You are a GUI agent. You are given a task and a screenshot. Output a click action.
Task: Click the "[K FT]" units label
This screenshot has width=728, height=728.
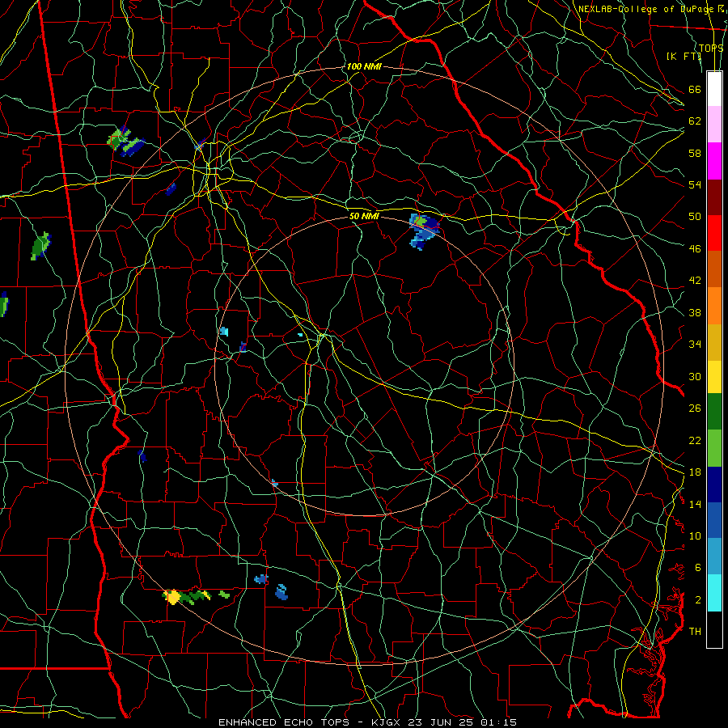684,56
